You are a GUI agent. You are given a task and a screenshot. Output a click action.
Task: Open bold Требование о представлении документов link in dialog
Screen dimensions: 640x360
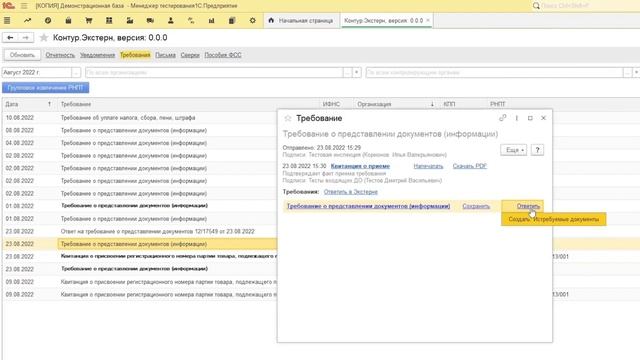368,206
